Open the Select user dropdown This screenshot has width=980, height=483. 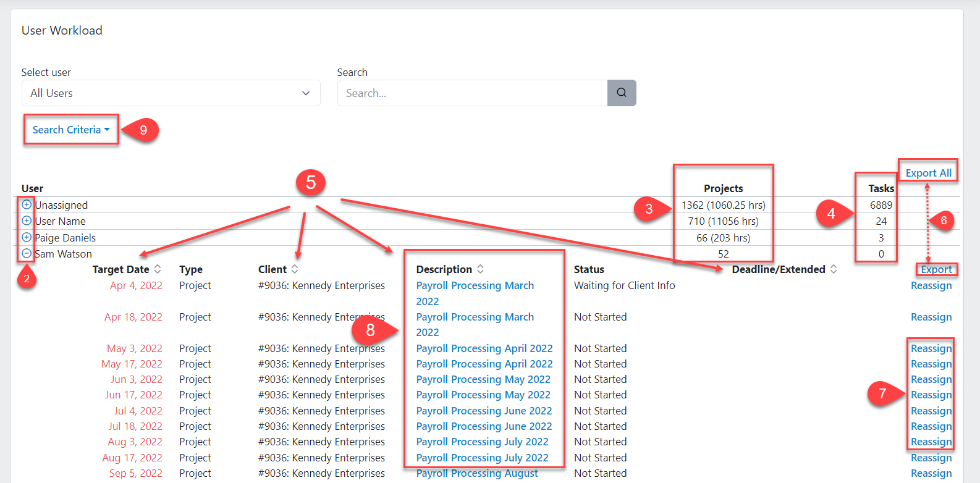(x=171, y=93)
